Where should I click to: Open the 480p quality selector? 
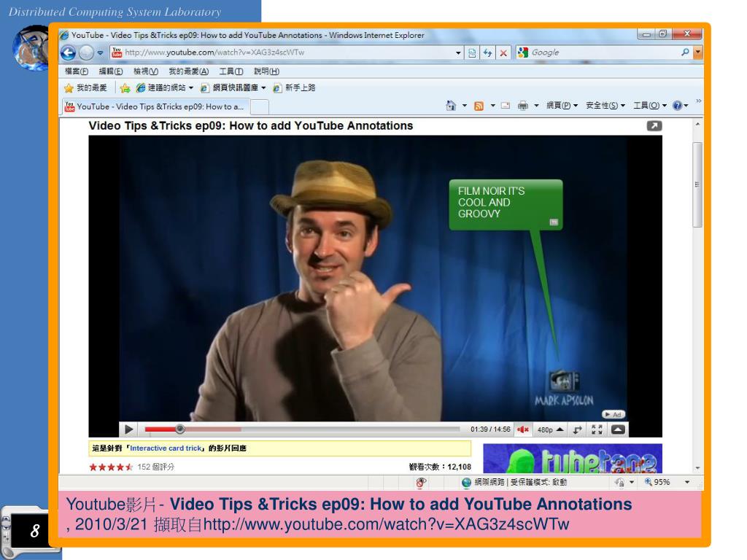click(550, 430)
